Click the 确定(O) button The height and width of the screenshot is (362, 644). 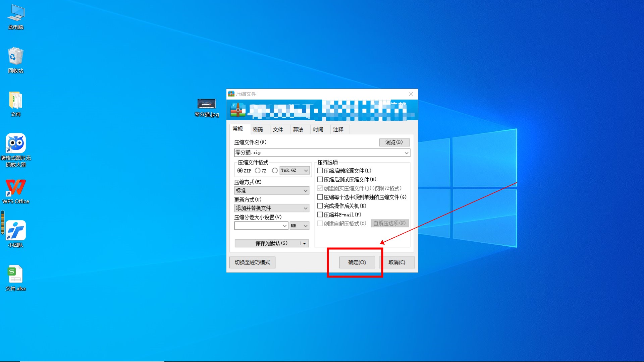[x=357, y=262]
